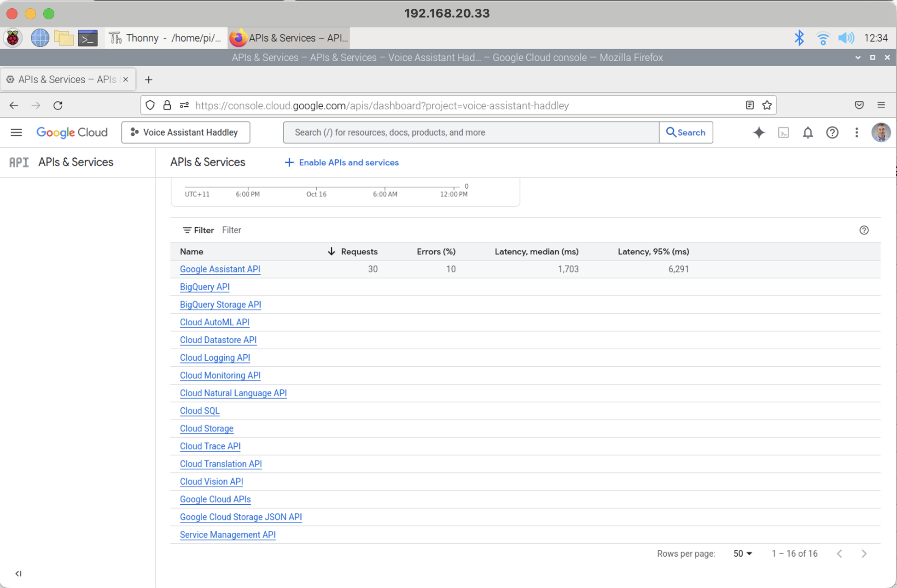Open the notifications bell
This screenshot has height=588, width=897.
tap(808, 133)
